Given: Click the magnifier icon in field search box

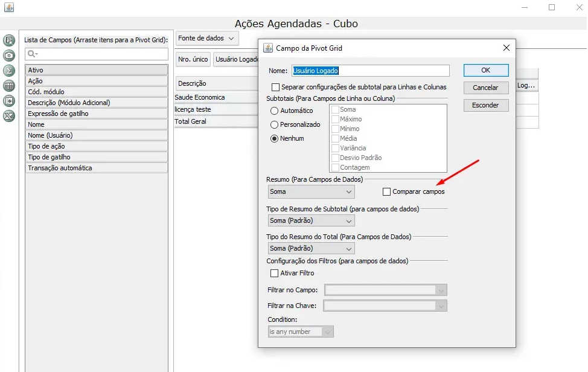Looking at the screenshot, I should [32, 54].
